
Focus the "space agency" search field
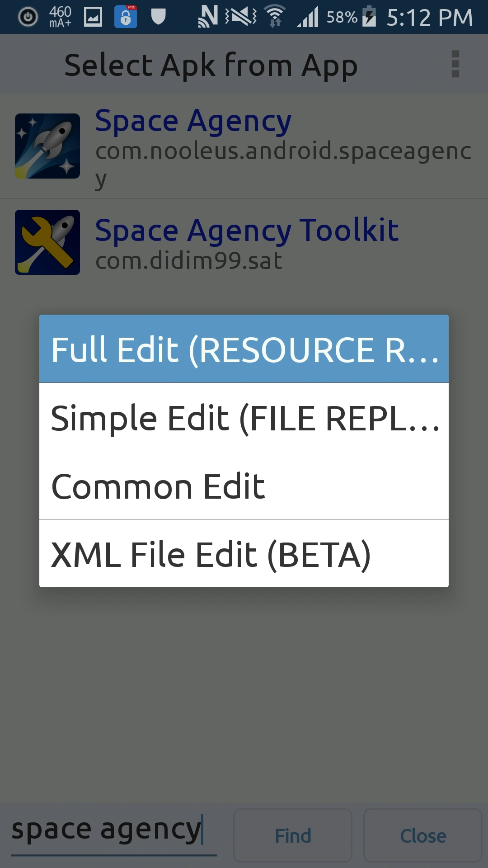point(113,831)
